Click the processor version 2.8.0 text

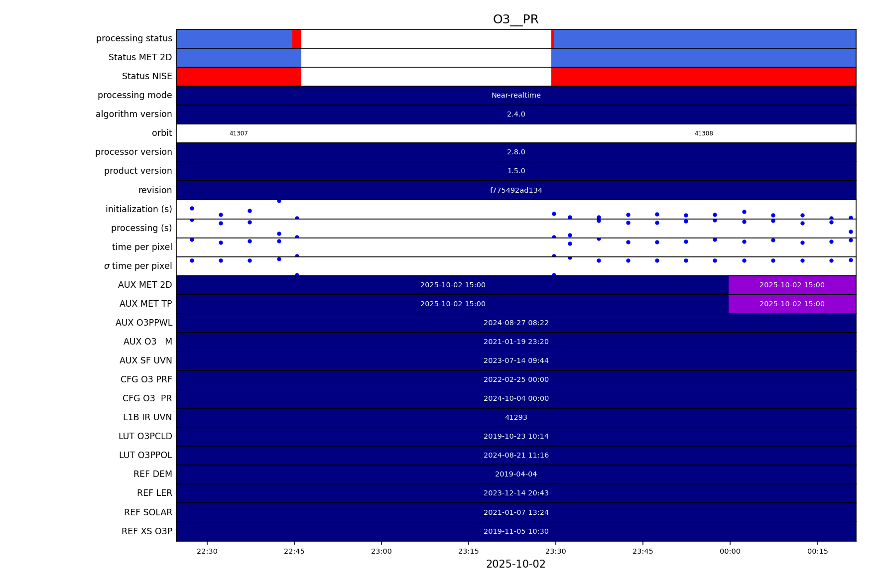[x=515, y=152]
